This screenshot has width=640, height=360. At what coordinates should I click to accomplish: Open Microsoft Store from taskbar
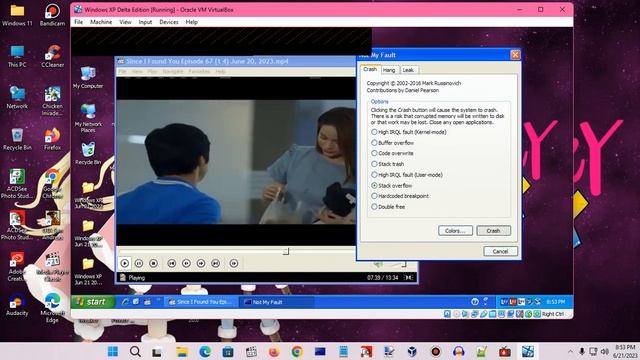pos(228,351)
